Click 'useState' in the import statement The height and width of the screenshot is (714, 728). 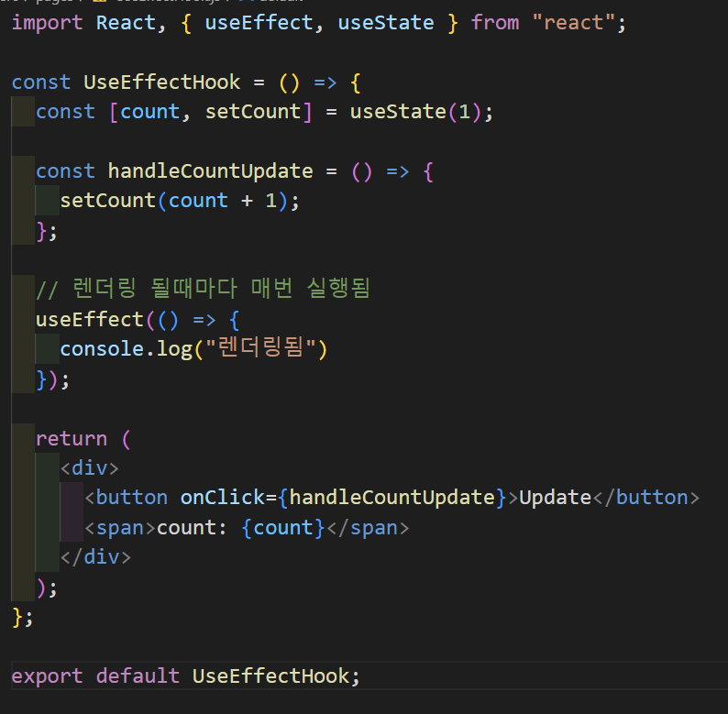[386, 23]
